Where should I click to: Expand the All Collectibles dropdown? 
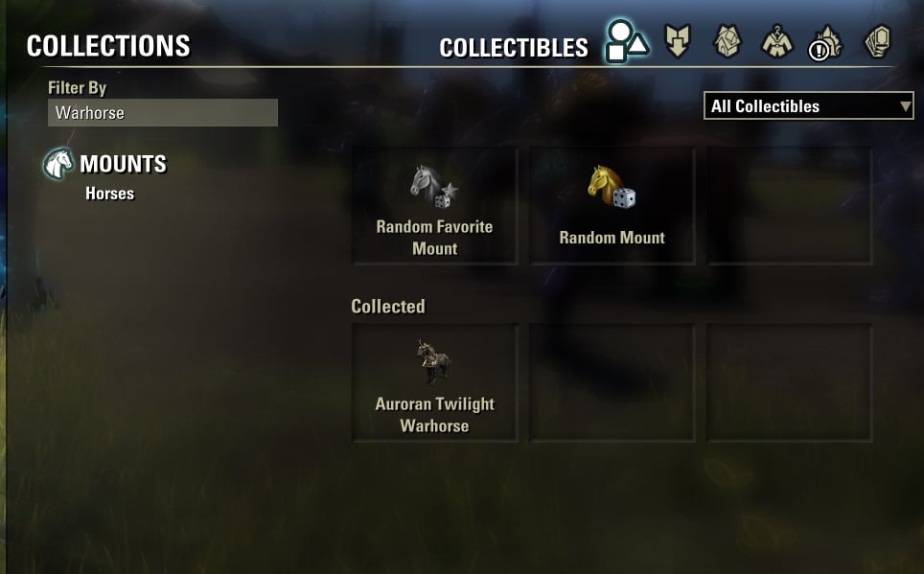pos(809,106)
